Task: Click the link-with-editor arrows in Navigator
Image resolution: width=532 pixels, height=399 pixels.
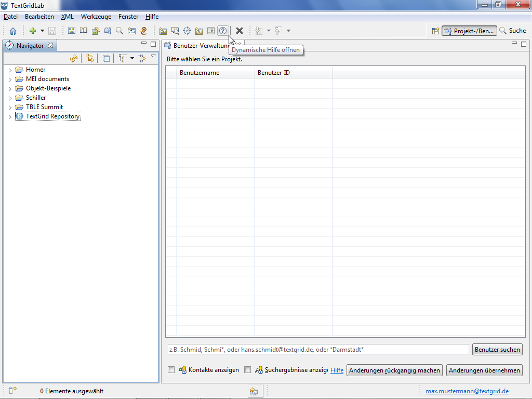Action: tap(90, 59)
